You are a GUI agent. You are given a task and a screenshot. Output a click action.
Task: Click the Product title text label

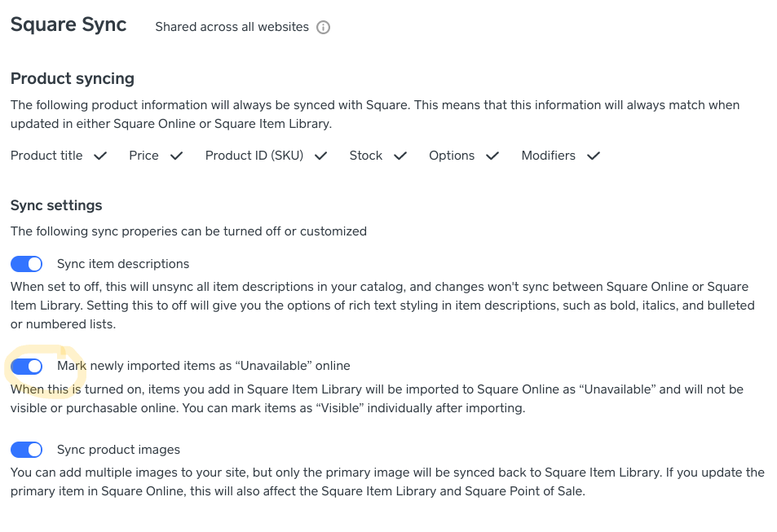tap(46, 156)
